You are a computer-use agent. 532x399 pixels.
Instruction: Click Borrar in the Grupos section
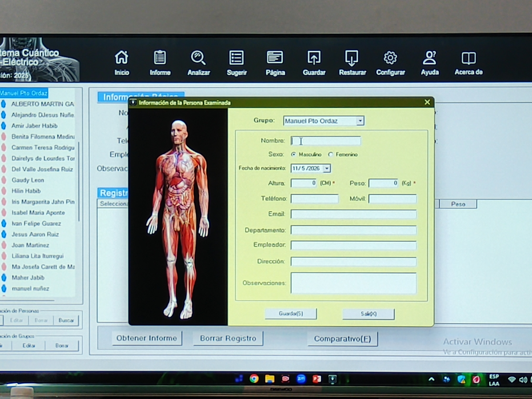62,346
